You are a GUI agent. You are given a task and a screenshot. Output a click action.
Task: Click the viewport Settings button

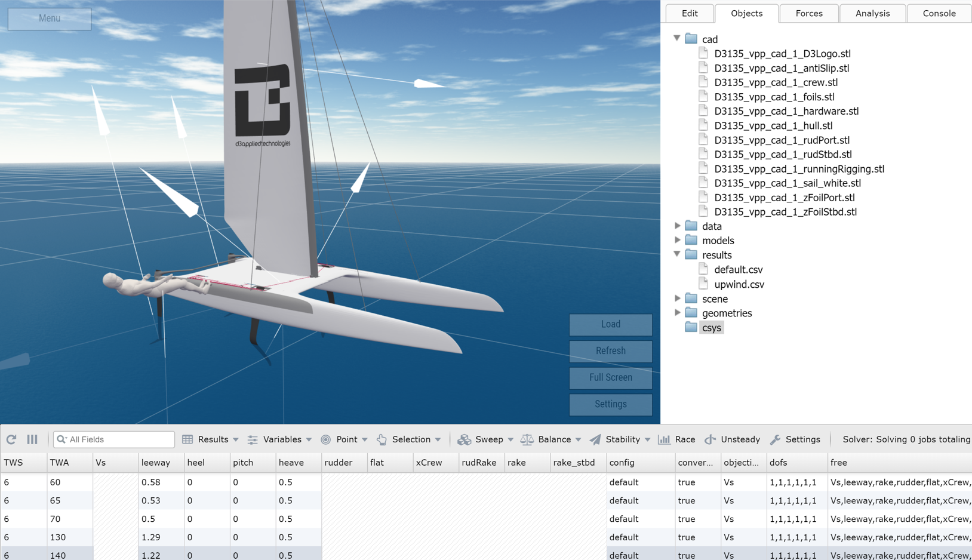point(610,404)
